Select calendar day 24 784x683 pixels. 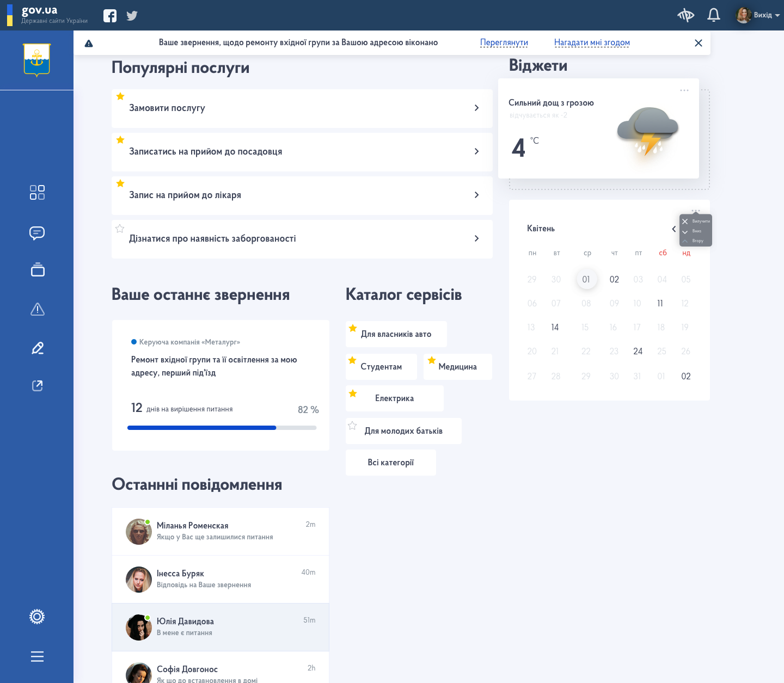click(x=638, y=351)
